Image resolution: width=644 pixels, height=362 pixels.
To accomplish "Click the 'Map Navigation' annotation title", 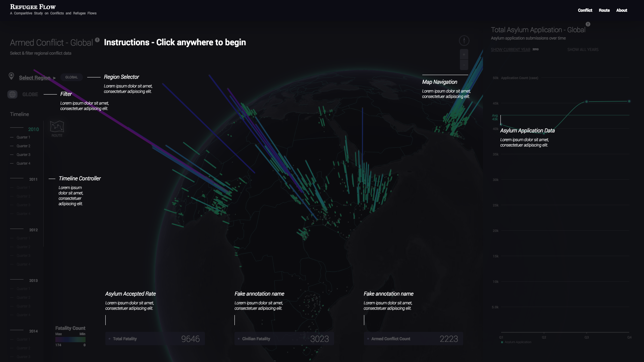I will coord(439,82).
